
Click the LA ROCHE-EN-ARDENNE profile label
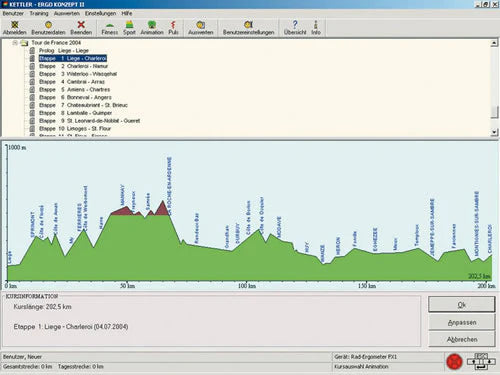click(169, 186)
